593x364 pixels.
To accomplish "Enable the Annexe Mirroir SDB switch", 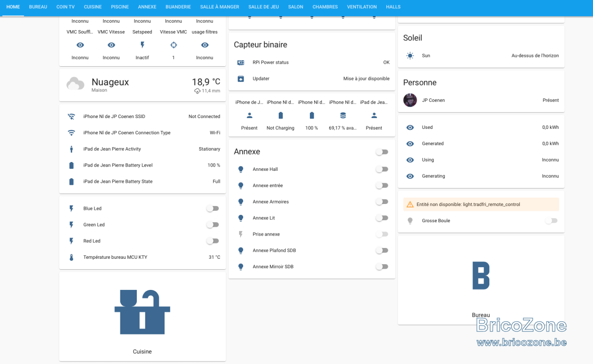I will coord(381,267).
